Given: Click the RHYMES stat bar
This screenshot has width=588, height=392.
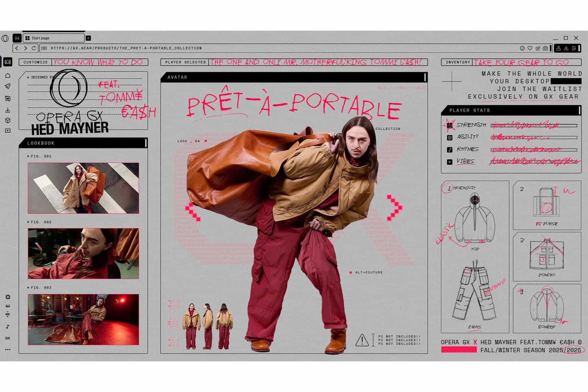Looking at the screenshot, I should [534, 150].
